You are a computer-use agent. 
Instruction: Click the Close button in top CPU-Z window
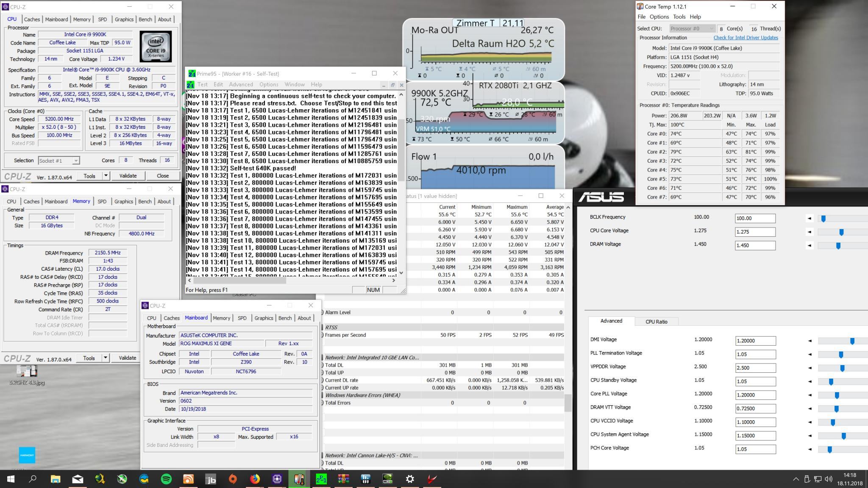click(163, 175)
